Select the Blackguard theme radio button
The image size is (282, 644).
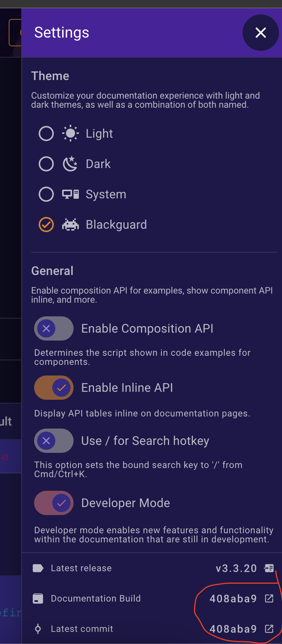(46, 224)
